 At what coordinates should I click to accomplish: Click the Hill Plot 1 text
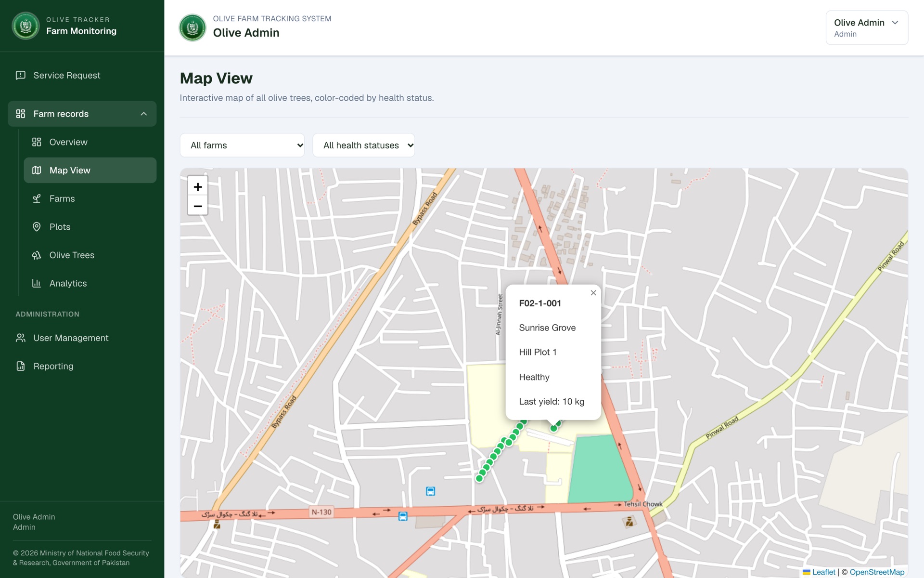[x=538, y=353]
